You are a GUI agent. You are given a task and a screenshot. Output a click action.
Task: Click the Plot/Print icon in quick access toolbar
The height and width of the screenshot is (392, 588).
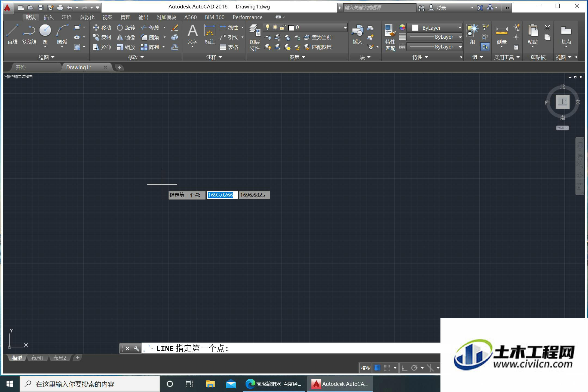tap(60, 8)
